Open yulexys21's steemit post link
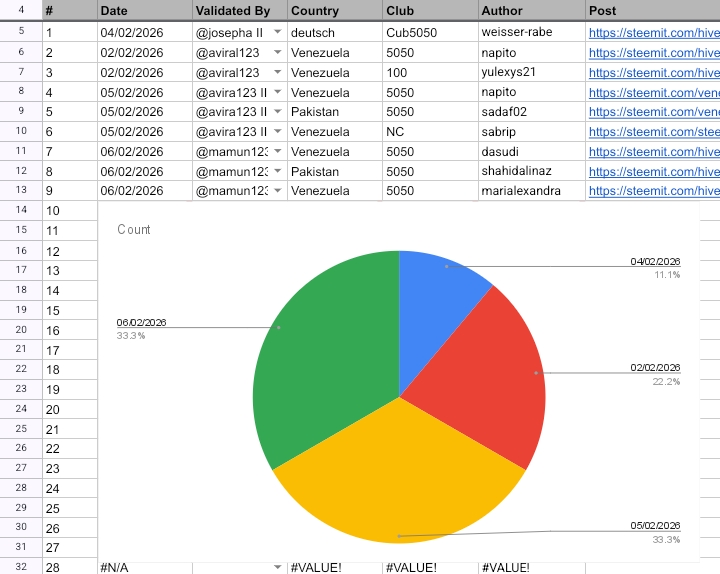Screen dimensions: 720x574 [x=654, y=73]
